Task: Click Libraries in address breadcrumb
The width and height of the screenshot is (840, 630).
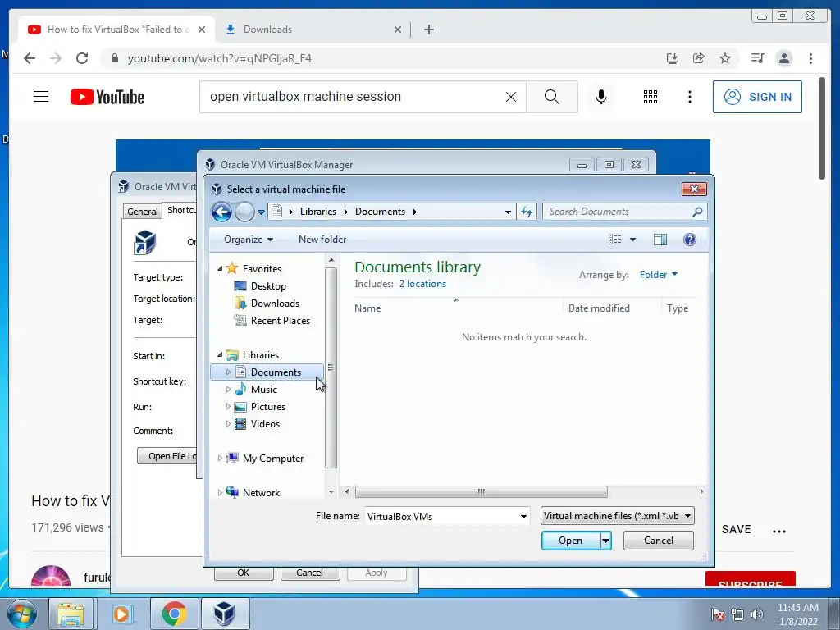Action: 317,212
